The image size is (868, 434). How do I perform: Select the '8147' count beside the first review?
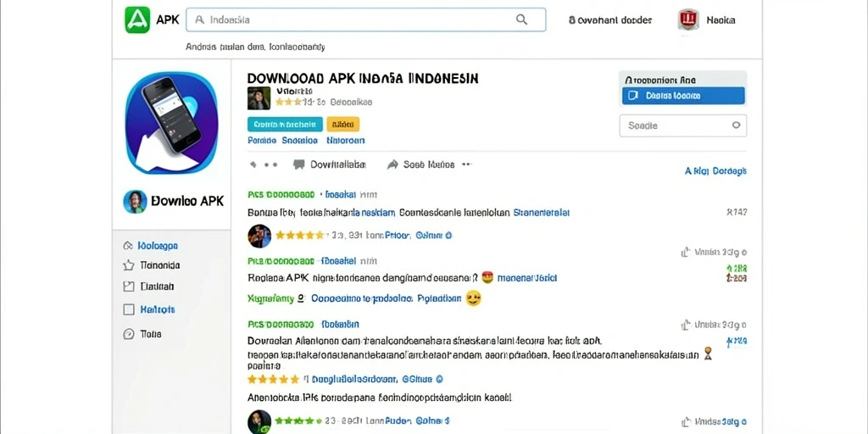pos(737,212)
